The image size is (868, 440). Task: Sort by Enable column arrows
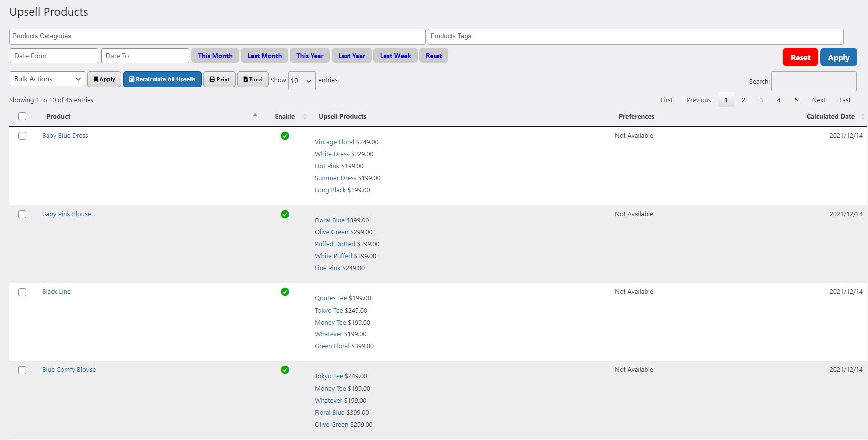click(x=305, y=117)
